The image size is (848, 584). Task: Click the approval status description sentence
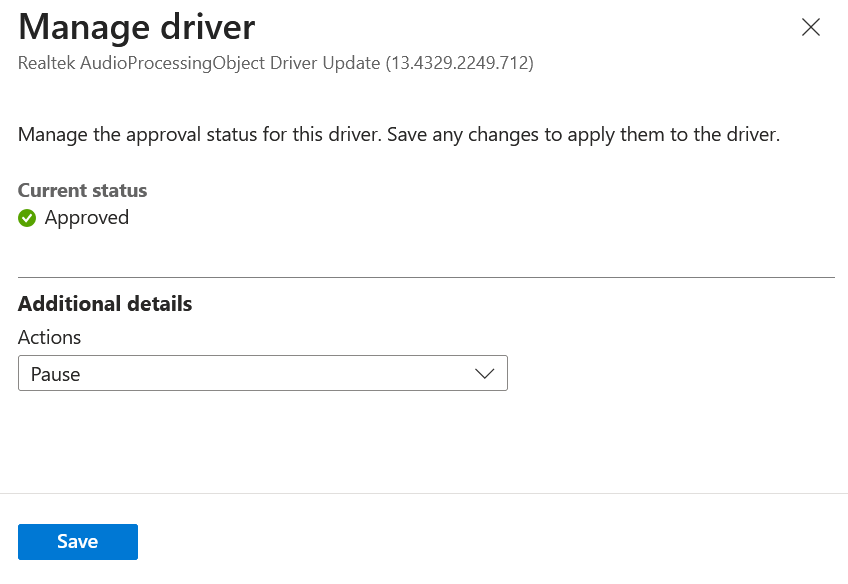point(399,135)
